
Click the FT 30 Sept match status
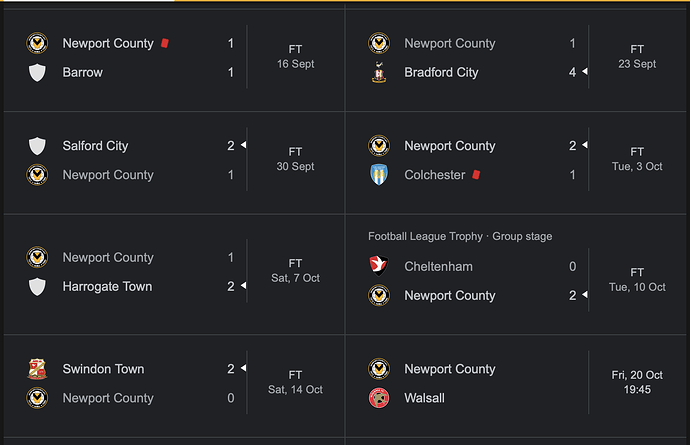click(x=295, y=159)
